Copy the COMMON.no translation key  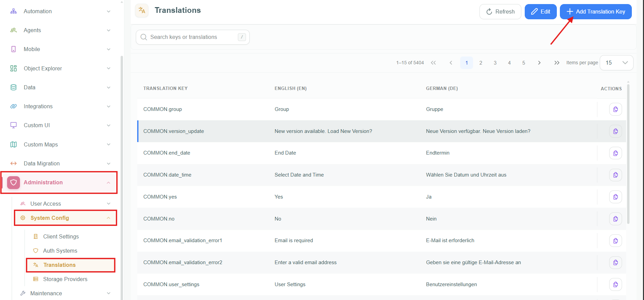[x=615, y=219]
